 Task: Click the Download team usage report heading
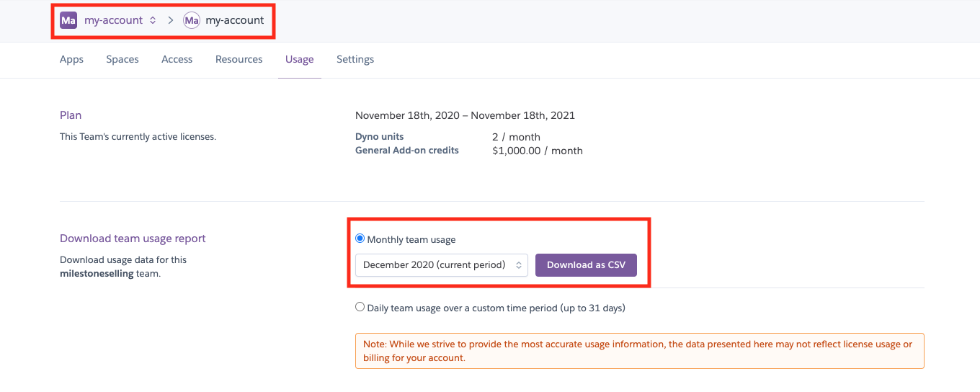(x=133, y=239)
